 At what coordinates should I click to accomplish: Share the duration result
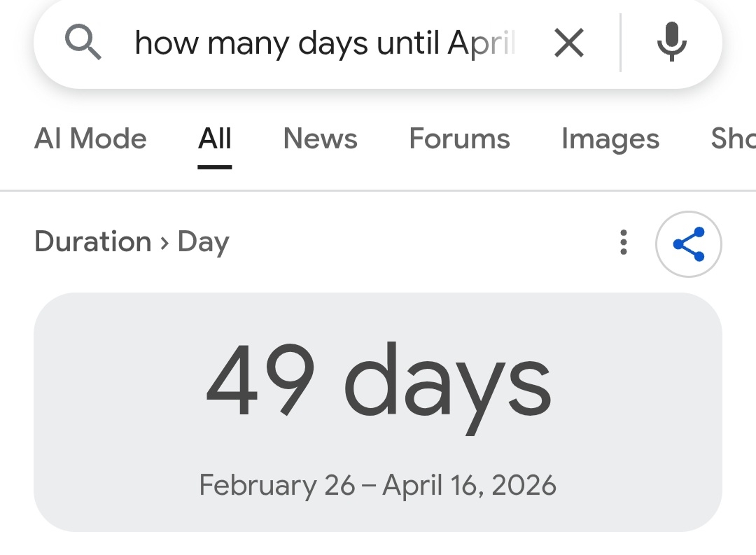(688, 244)
